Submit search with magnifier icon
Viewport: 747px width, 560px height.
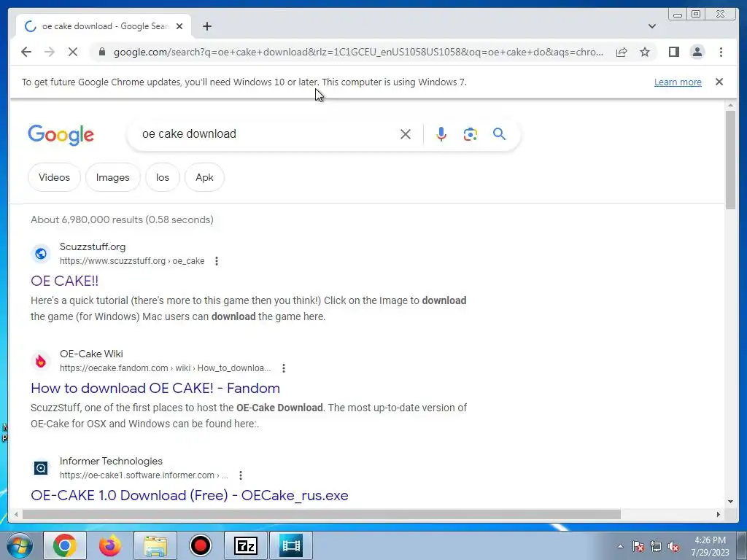pos(499,134)
